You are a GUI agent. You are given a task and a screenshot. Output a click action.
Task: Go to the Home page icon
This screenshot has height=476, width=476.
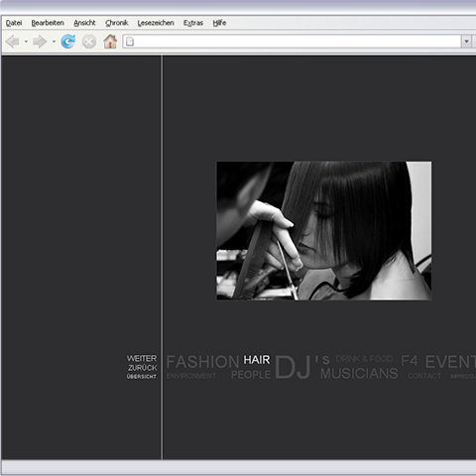(110, 42)
